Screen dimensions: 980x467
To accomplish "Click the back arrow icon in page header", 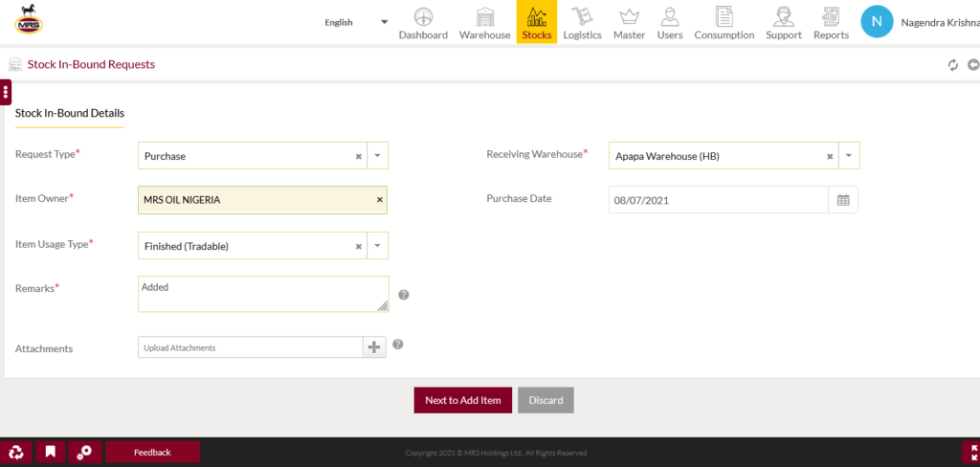I will point(973,65).
